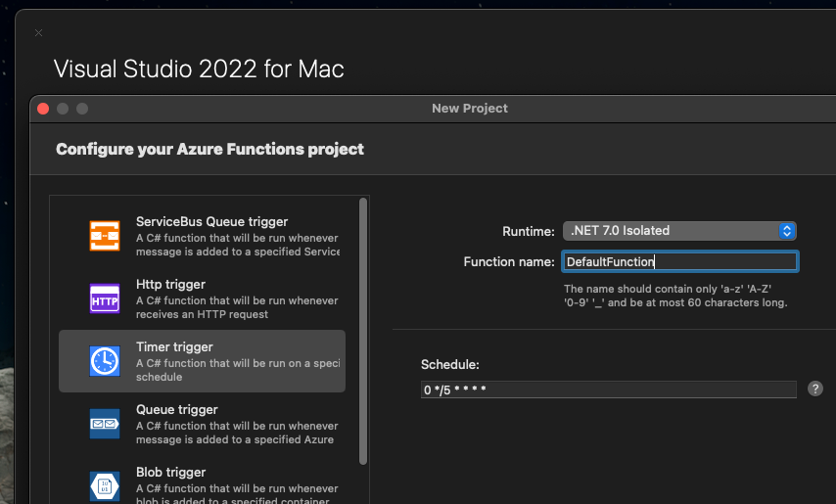Image resolution: width=836 pixels, height=504 pixels.
Task: Click the red close button of New Project
Action: click(43, 109)
